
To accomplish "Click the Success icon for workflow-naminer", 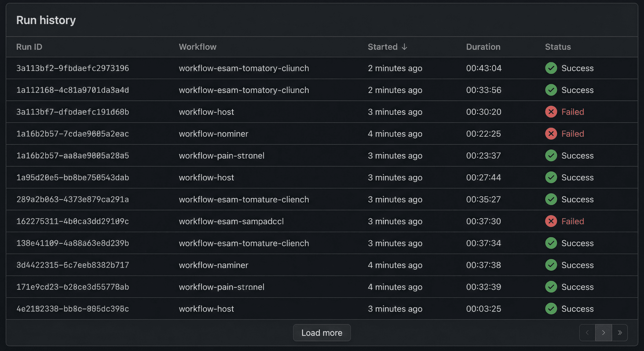I will pos(551,265).
